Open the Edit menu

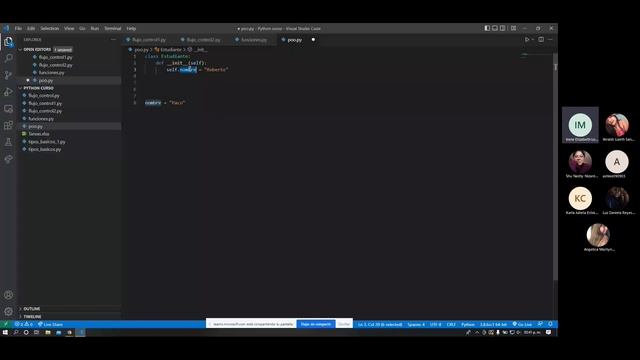[31, 28]
